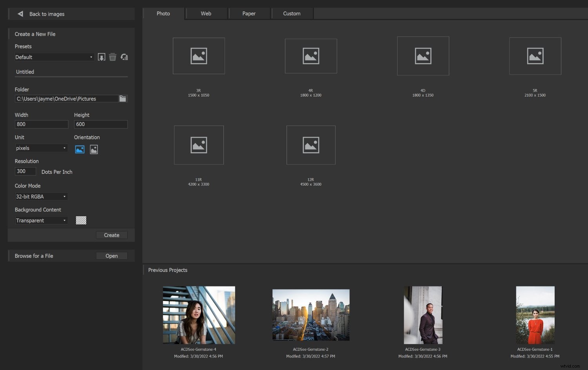Screen dimensions: 588x370
Task: Click the Create button
Action: (x=111, y=235)
